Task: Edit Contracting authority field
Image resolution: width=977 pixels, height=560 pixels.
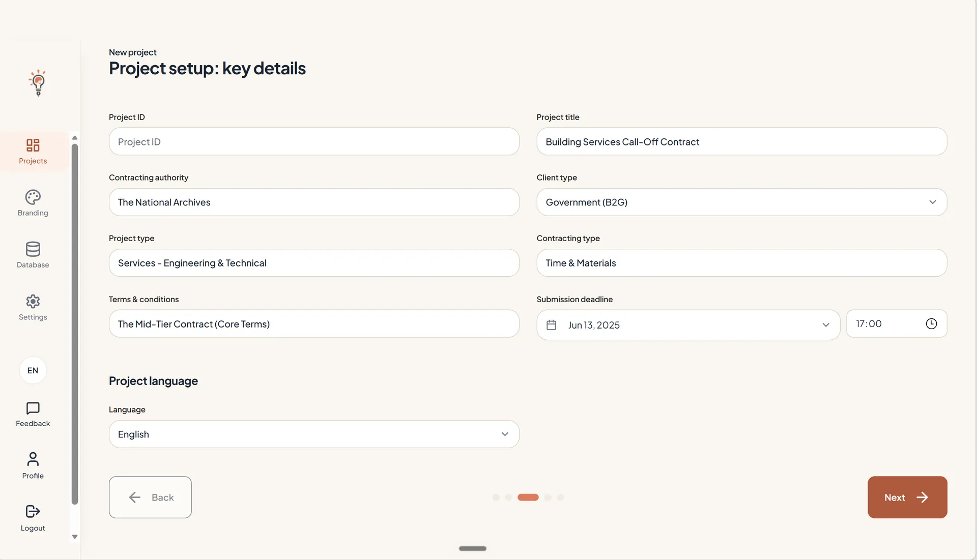Action: pyautogui.click(x=314, y=202)
